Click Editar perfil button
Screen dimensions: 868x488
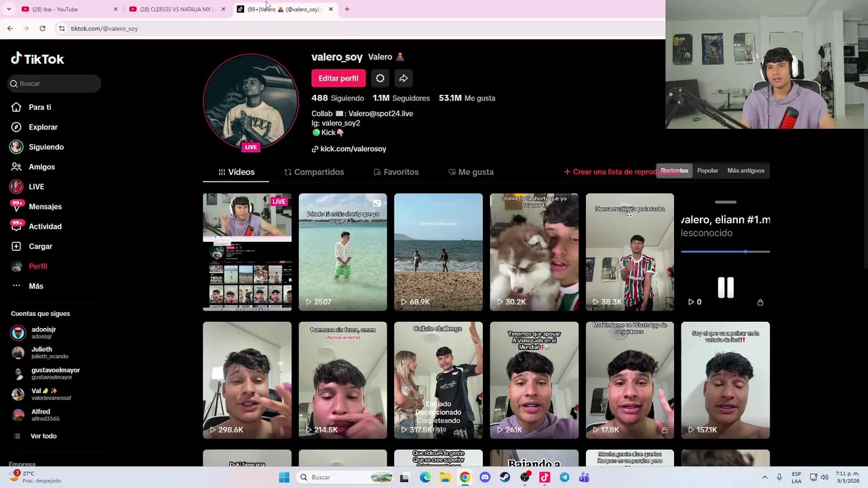click(x=338, y=78)
